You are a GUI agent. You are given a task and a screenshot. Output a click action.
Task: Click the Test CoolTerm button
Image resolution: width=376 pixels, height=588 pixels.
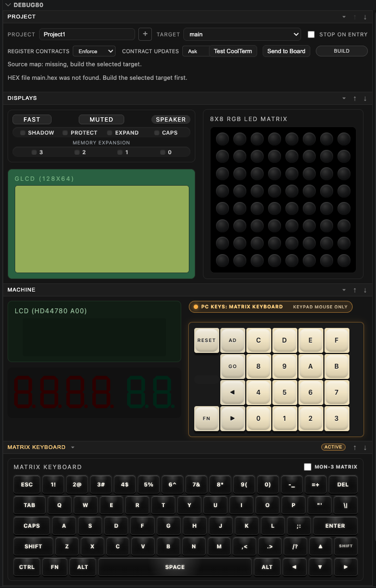[x=233, y=52]
